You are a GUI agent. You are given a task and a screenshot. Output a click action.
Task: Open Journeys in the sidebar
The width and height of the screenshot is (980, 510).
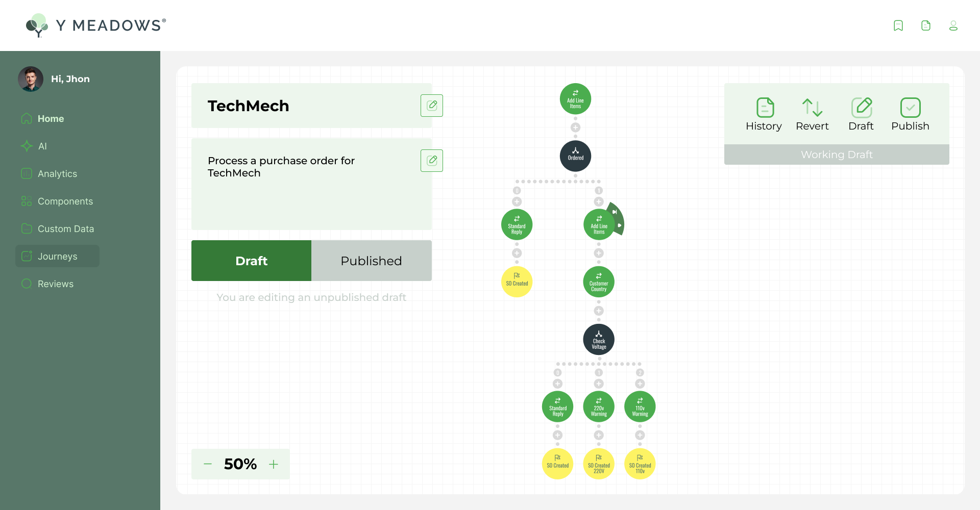[x=57, y=257]
